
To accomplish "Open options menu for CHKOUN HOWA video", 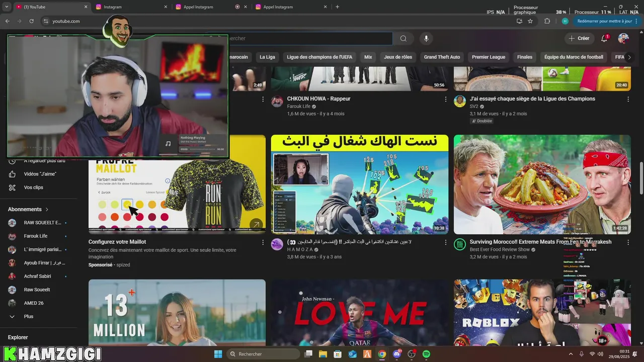I will [x=445, y=99].
